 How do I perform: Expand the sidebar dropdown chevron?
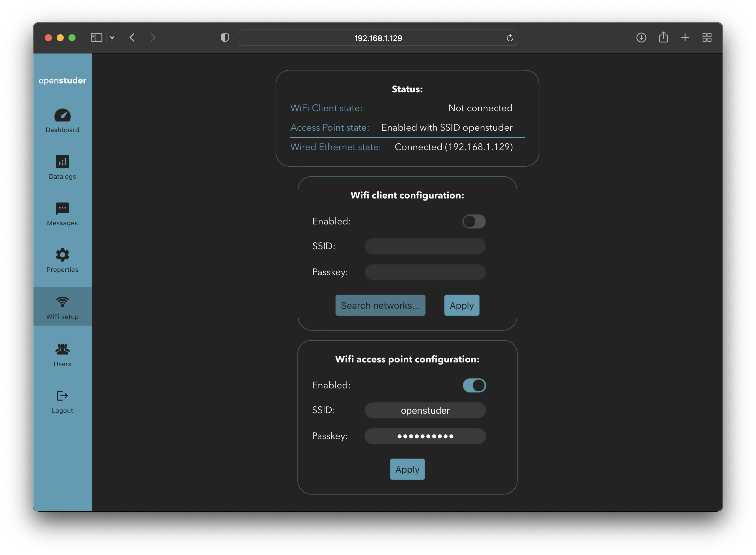112,38
